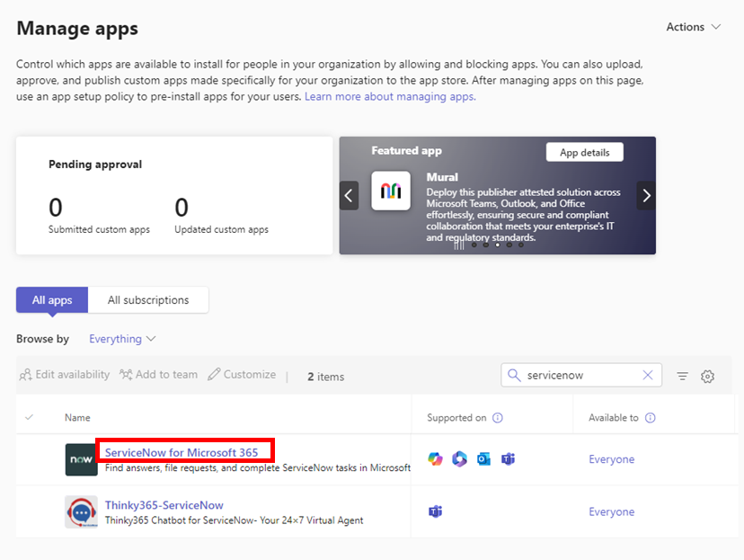
Task: Click the App details button for Mural
Action: click(584, 151)
